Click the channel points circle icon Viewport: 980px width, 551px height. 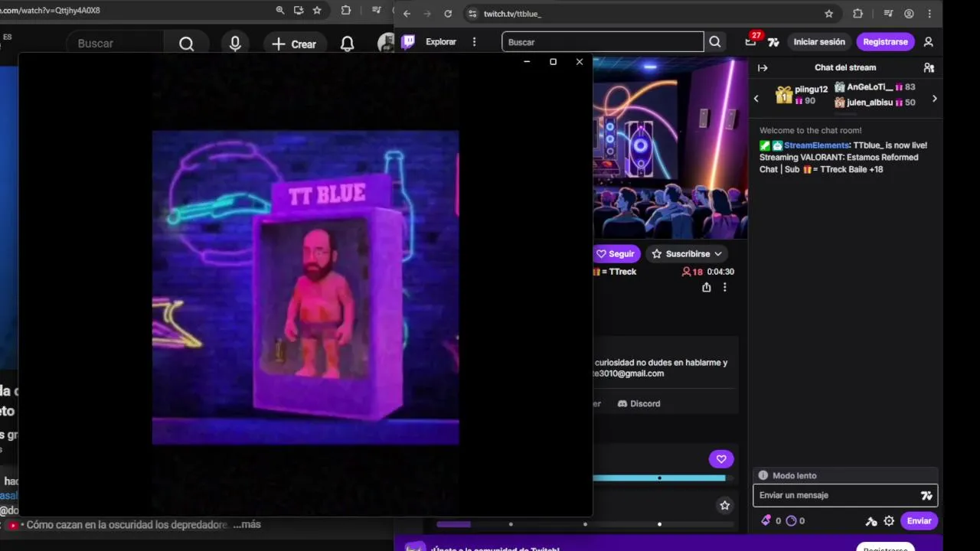coord(792,521)
